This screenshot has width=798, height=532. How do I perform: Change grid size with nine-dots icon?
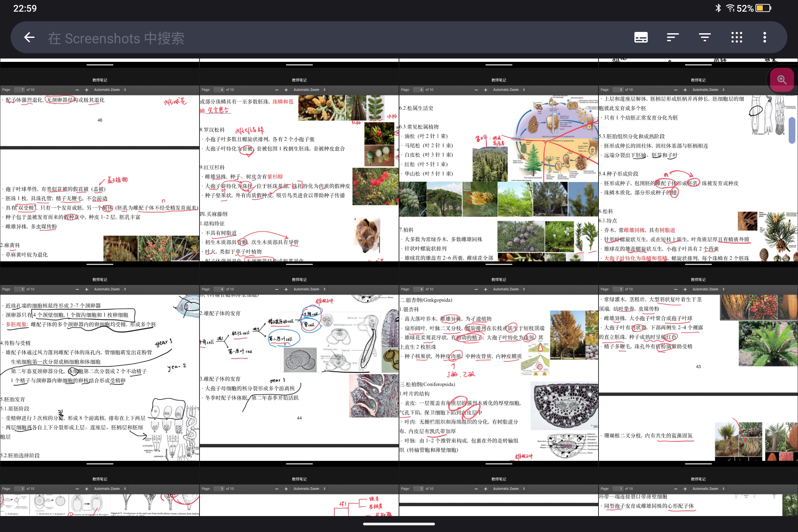pyautogui.click(x=736, y=37)
